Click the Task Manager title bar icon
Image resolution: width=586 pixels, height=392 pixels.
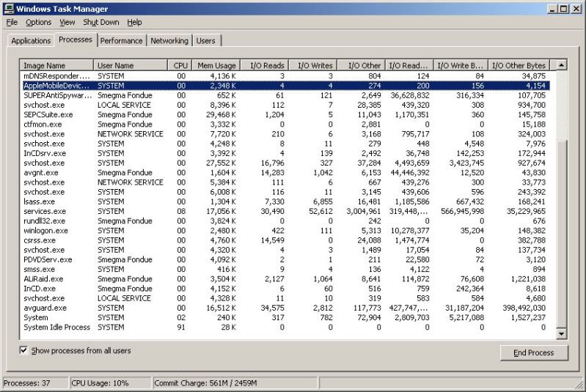coord(9,8)
